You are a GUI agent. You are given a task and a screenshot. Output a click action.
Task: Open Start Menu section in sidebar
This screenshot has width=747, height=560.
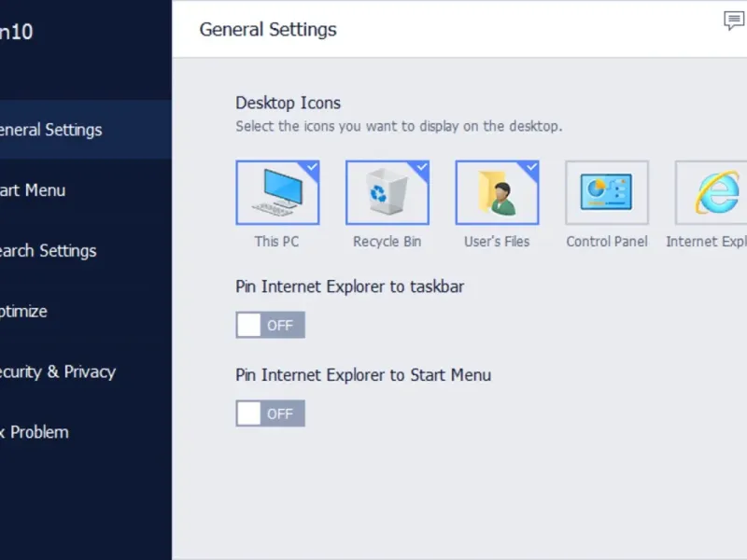86,190
